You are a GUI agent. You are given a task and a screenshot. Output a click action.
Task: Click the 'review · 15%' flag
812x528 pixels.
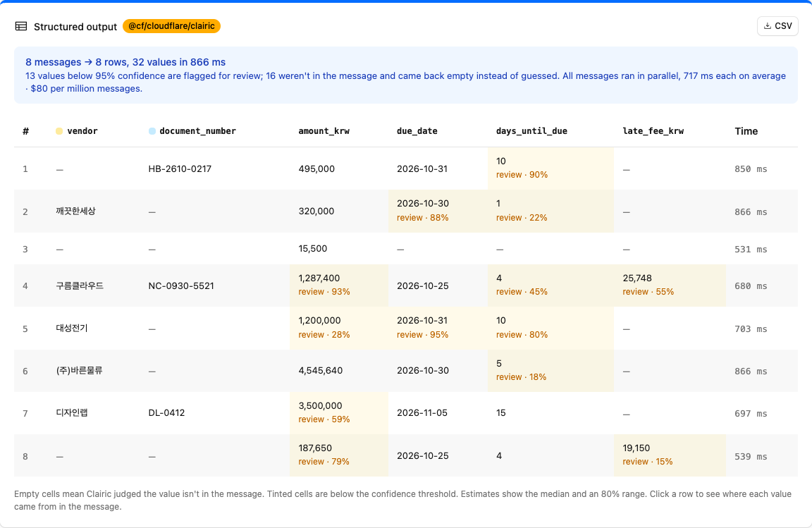[647, 462]
